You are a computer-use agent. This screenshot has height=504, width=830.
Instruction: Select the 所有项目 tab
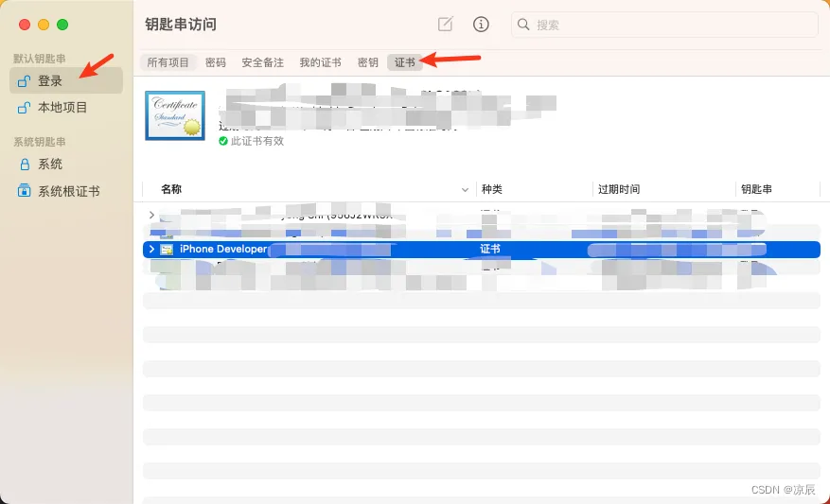168,62
